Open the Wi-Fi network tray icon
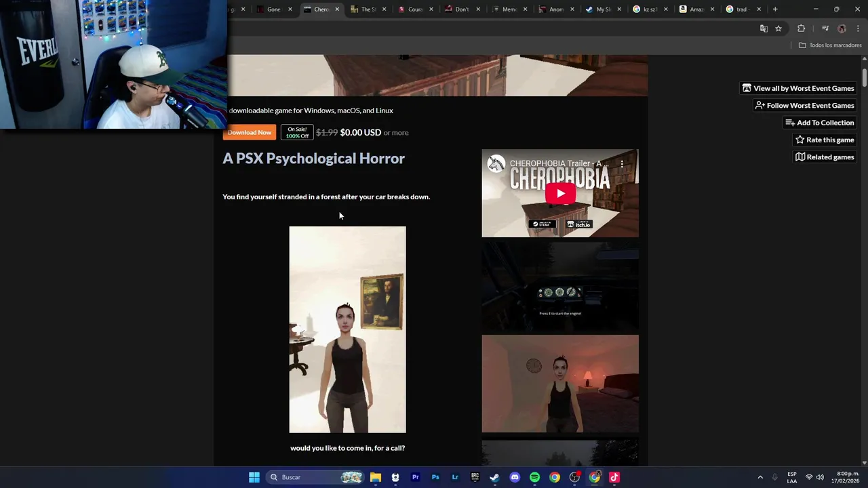868x488 pixels. (x=809, y=477)
